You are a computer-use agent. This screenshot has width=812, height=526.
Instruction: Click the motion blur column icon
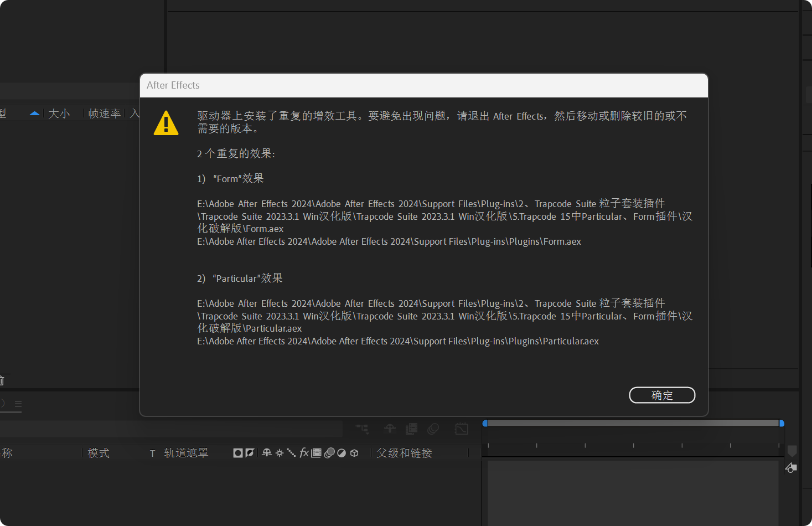pos(329,453)
